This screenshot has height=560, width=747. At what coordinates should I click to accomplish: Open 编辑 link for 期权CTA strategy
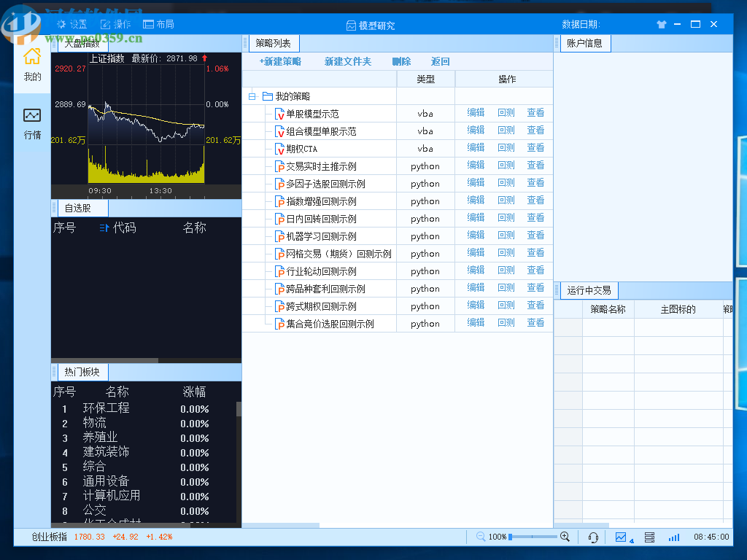tap(475, 148)
